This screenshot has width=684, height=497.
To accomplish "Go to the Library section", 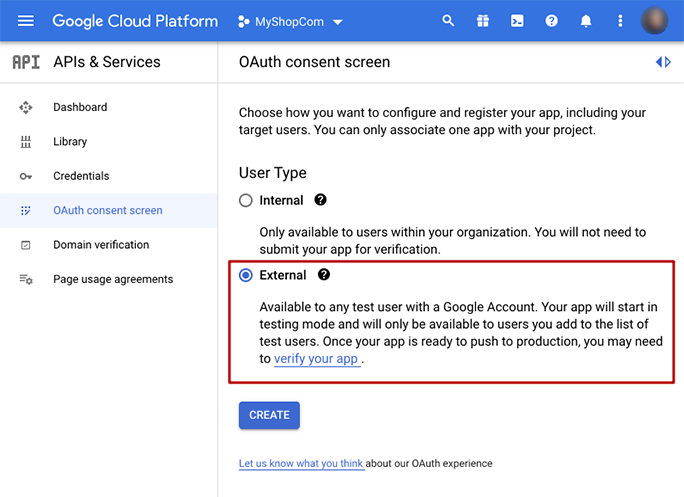I will click(70, 141).
